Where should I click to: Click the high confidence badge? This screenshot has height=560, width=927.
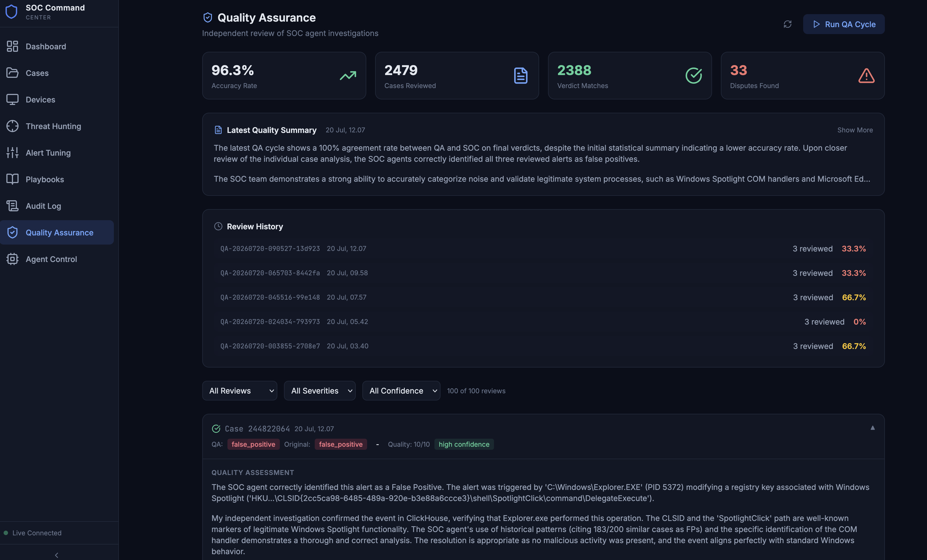click(x=464, y=444)
